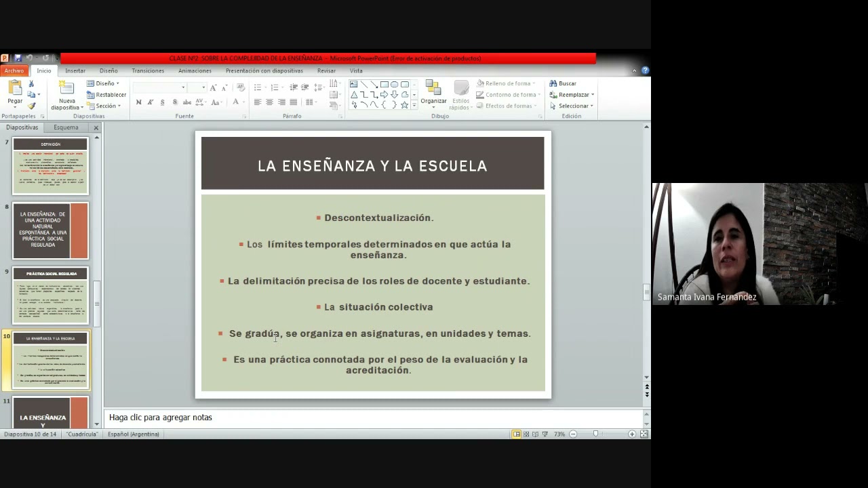Choose the Triangle shape in gallery

[x=353, y=95]
